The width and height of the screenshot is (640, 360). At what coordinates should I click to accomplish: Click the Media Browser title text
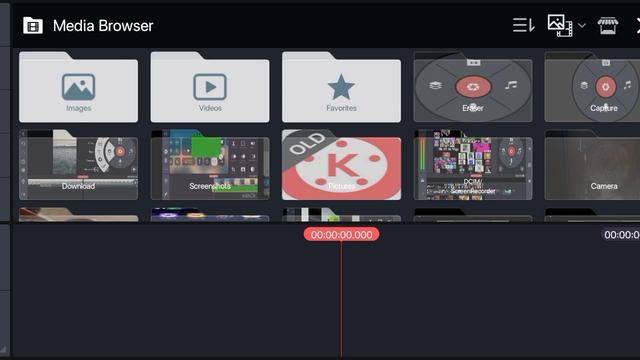(103, 26)
